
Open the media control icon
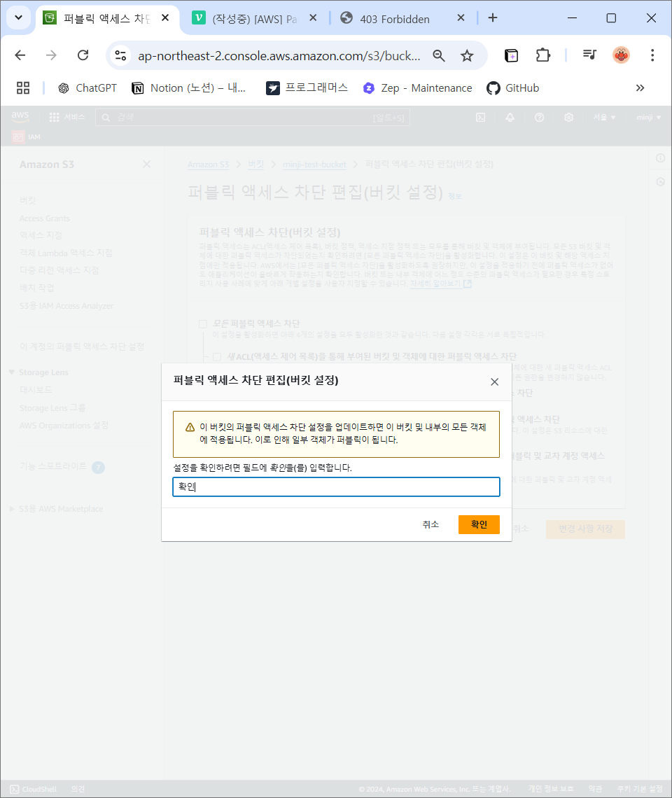[x=589, y=55]
